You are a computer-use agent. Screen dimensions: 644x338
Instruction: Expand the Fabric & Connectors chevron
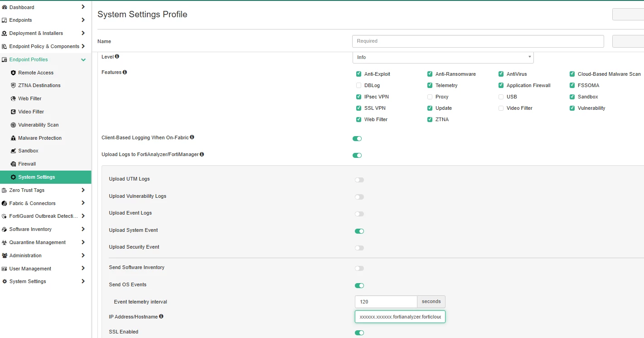pos(83,203)
